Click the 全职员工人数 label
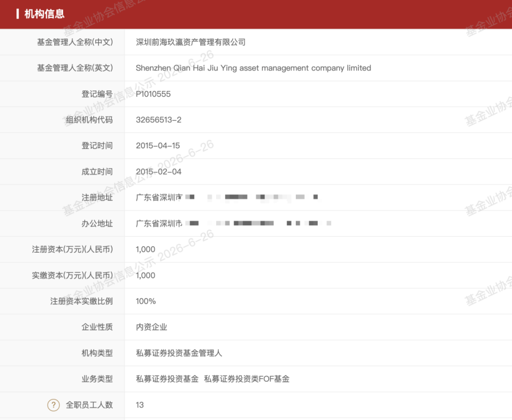The width and height of the screenshot is (512, 420). tap(89, 405)
